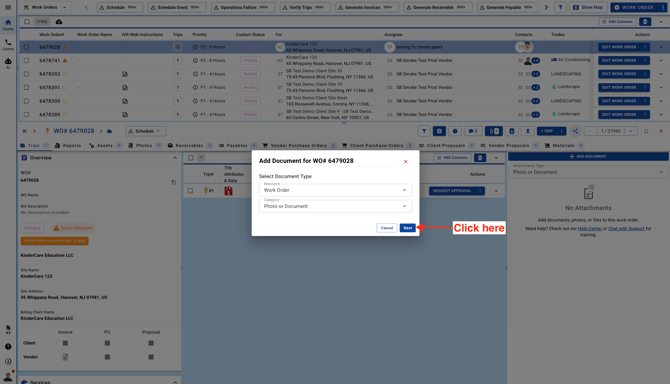Open the 1 / 21943 record pager dropdown
The height and width of the screenshot is (384, 670).
pyautogui.click(x=631, y=131)
